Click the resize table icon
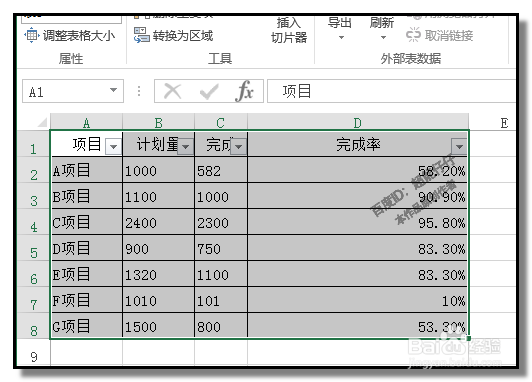Screen dimensions: 532x382 point(32,35)
